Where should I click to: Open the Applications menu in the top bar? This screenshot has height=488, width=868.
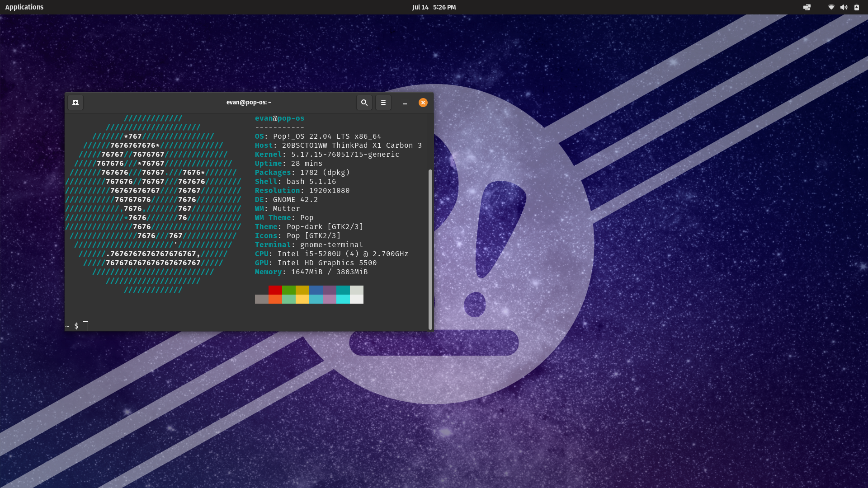pos(24,7)
